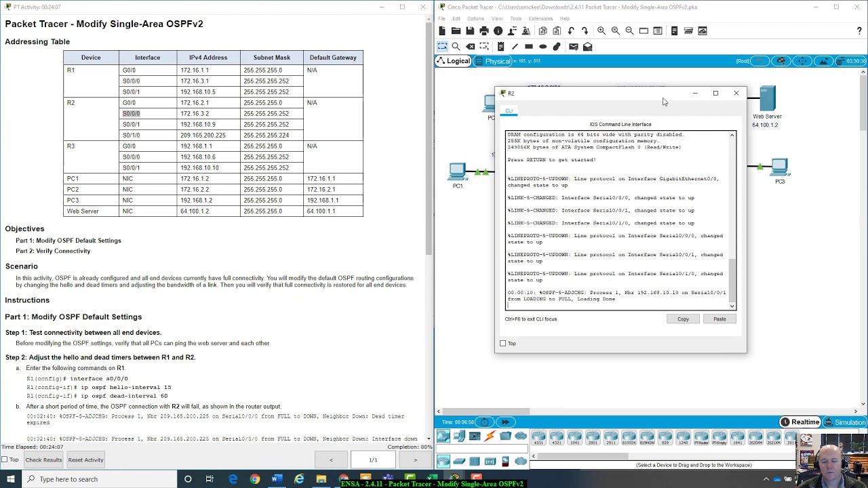This screenshot has width=868, height=488.
Task: Toggle Top checkbox in PT Activity window
Action: pyautogui.click(x=4, y=460)
